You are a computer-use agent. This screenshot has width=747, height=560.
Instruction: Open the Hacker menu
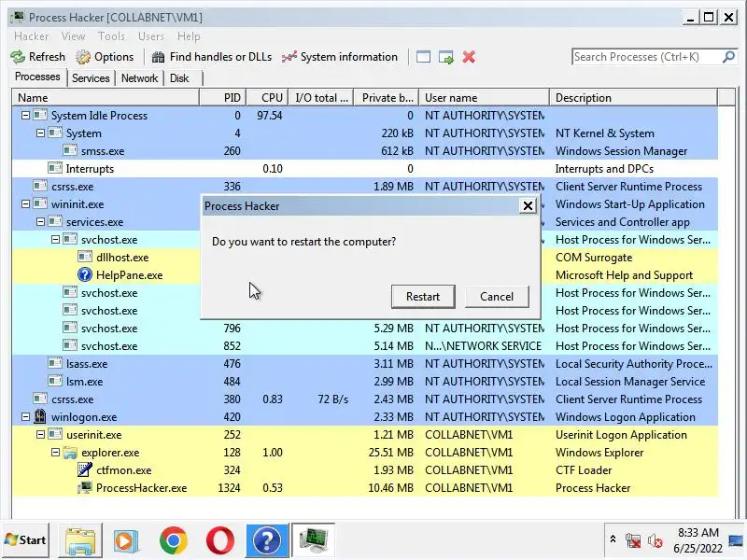click(x=32, y=36)
